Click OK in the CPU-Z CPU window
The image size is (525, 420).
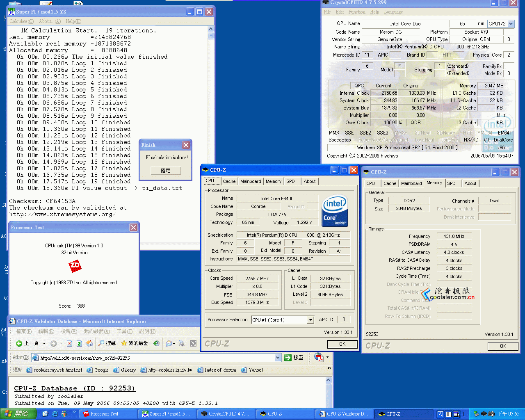point(342,344)
